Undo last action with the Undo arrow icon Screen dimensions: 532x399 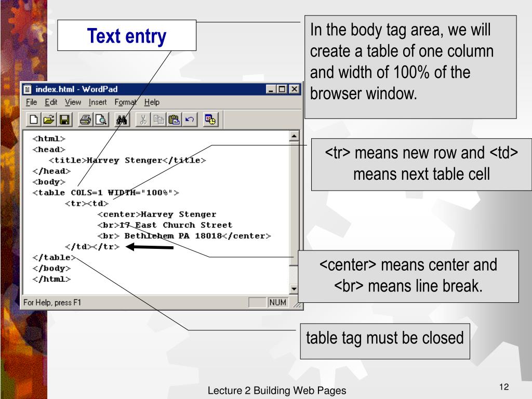(190, 119)
